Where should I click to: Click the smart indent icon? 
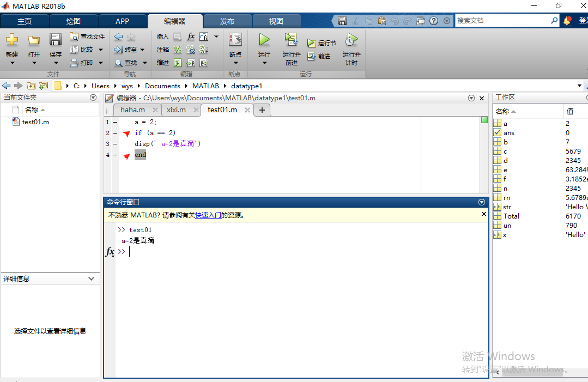[x=178, y=63]
